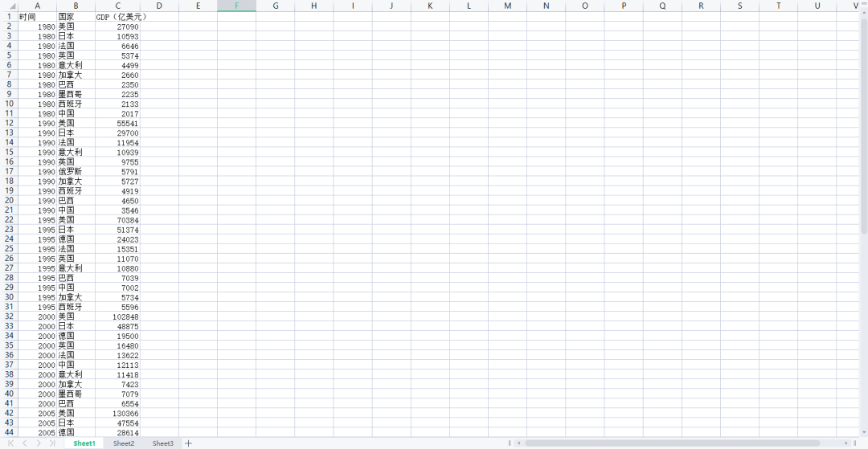Click horizontal scrollbar left arrow
Image resolution: width=868 pixels, height=449 pixels.
click(518, 443)
